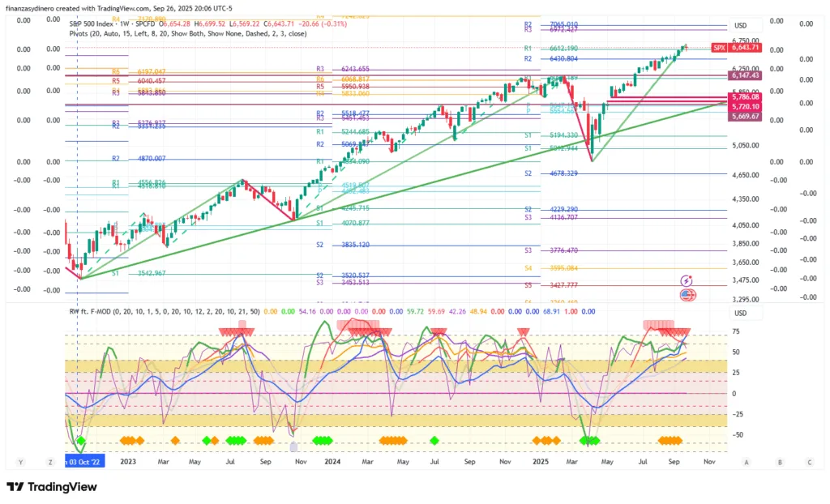This screenshot has width=830, height=504.
Task: Click the 2025 label on time axis
Action: 540,462
